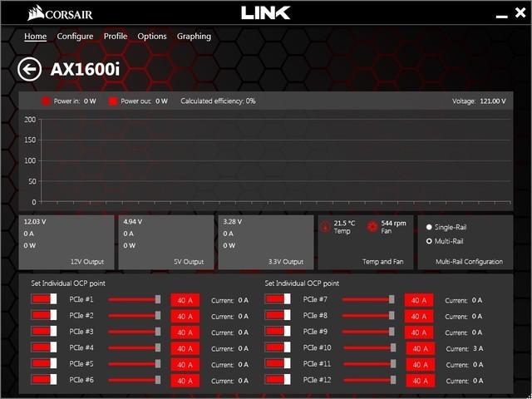Toggle OCP switch for PCIe #6
Image resolution: width=532 pixels, height=399 pixels.
pyautogui.click(x=44, y=379)
